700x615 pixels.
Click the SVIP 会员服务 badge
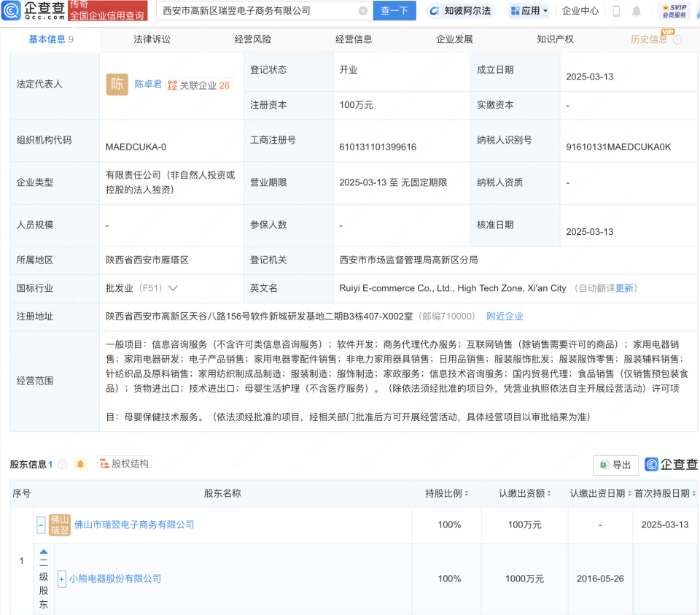click(x=674, y=11)
